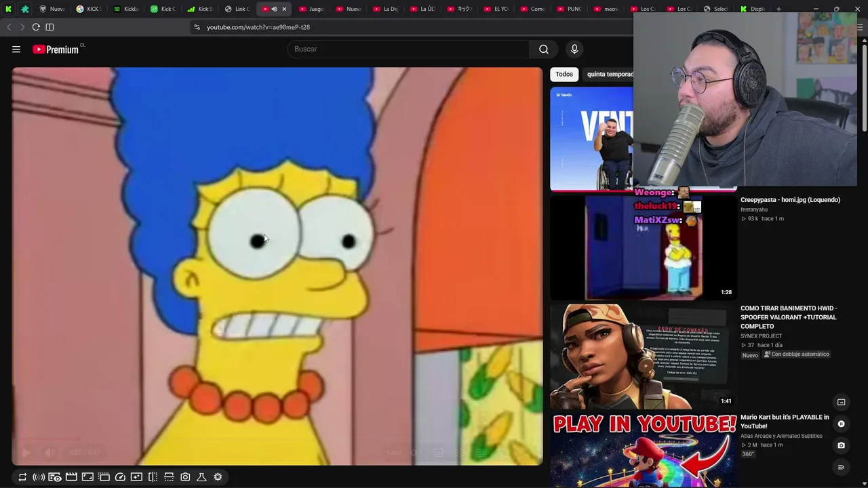Screen dimensions: 868x488
Task: Go back in browser history
Action: pyautogui.click(x=9, y=27)
